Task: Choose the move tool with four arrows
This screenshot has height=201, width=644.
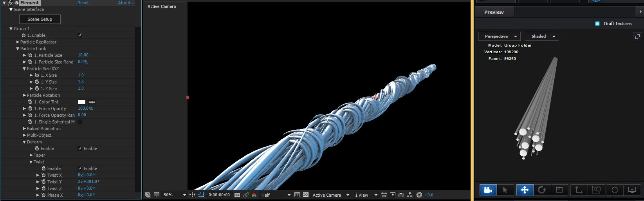Action: (525, 190)
